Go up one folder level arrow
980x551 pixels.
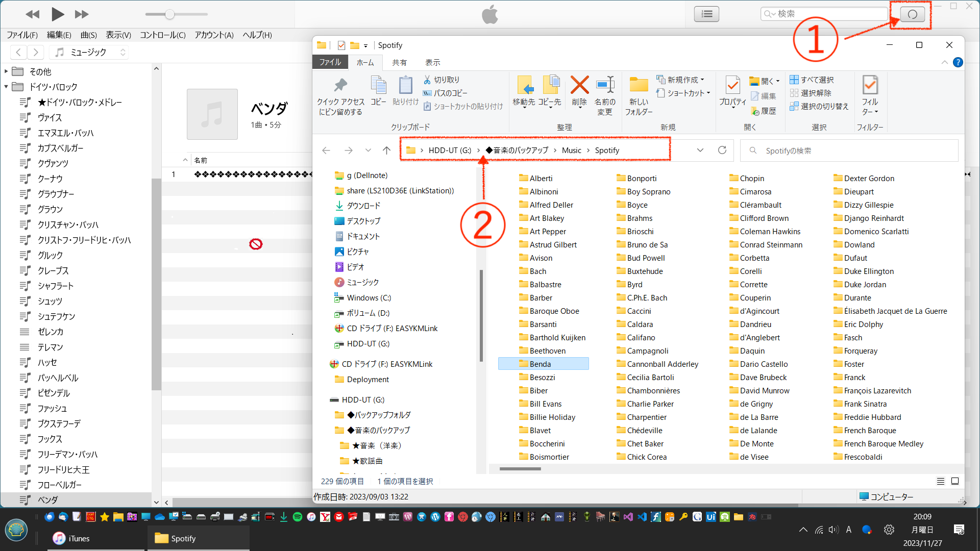click(x=386, y=150)
